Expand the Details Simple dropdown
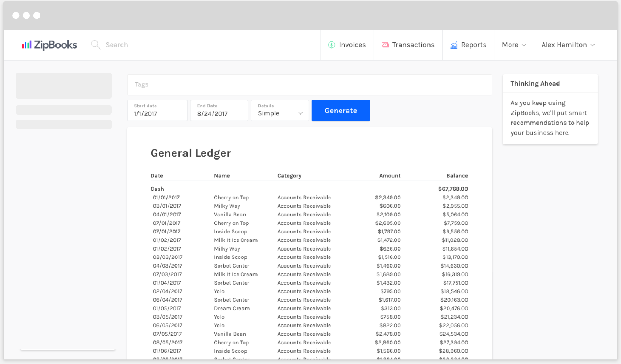Viewport: 621px width, 364px height. coord(280,111)
